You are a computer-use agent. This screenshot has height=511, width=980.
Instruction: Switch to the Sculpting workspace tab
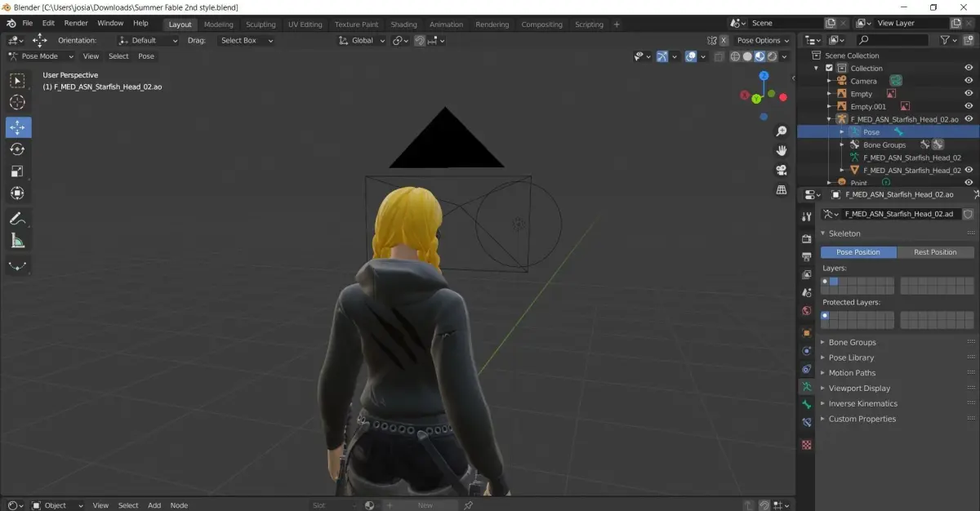(x=261, y=24)
